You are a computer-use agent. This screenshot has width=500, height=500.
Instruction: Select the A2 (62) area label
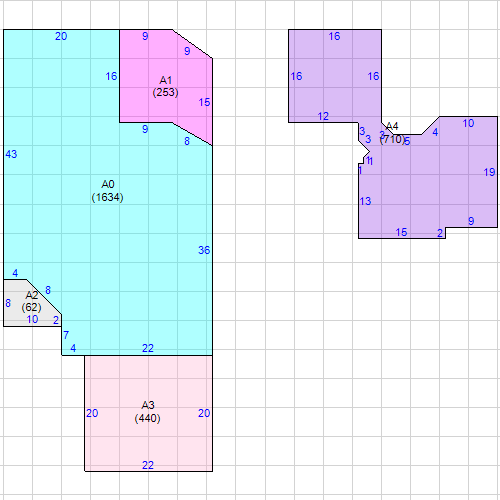tap(32, 301)
